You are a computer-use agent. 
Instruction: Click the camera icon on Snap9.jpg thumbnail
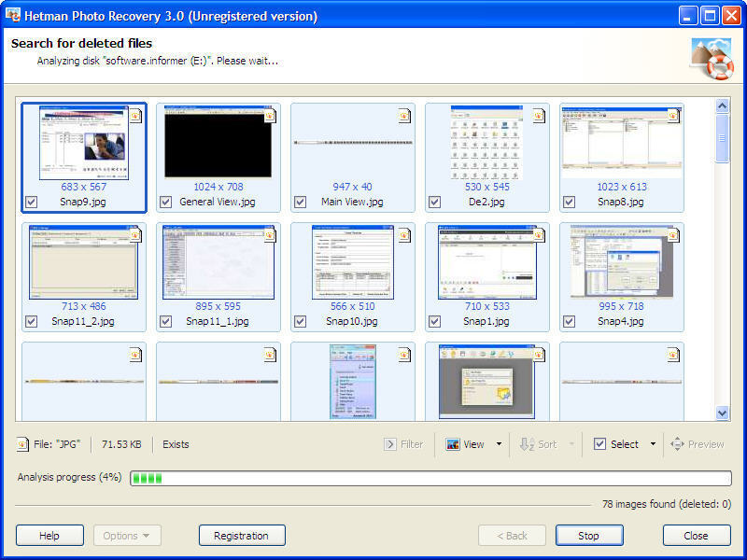click(134, 115)
